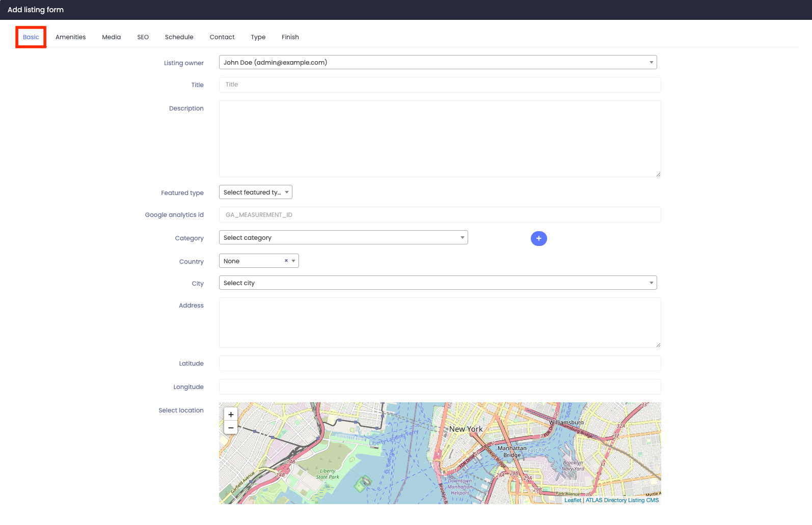Focus the Google analytics id field
The image size is (812, 525).
440,214
